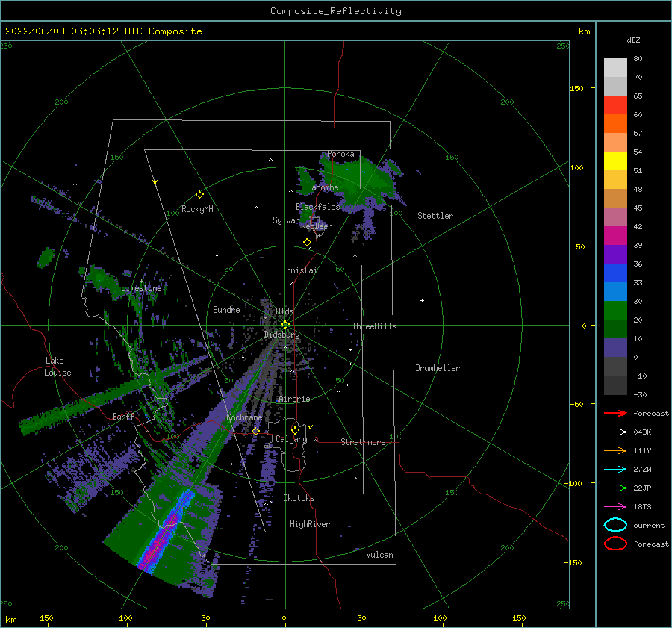Screen dimensions: 672x628
Task: Click the Didsbury town label
Action: pyautogui.click(x=281, y=335)
